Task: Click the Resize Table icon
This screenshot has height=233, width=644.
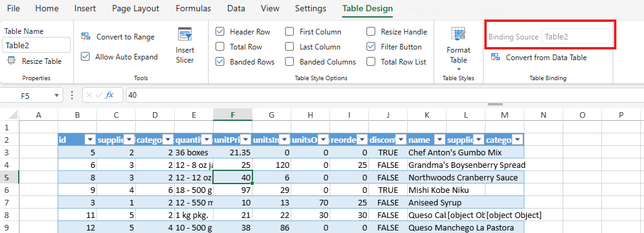Action: coord(11,61)
